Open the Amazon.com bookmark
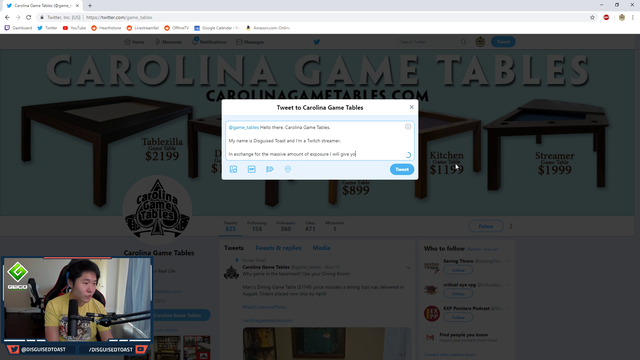 (x=267, y=28)
